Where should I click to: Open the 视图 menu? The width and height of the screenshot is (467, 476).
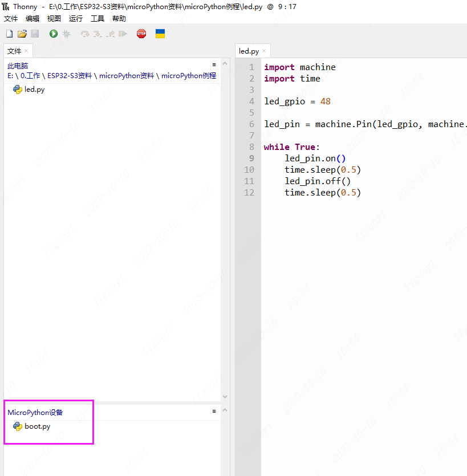(x=54, y=19)
